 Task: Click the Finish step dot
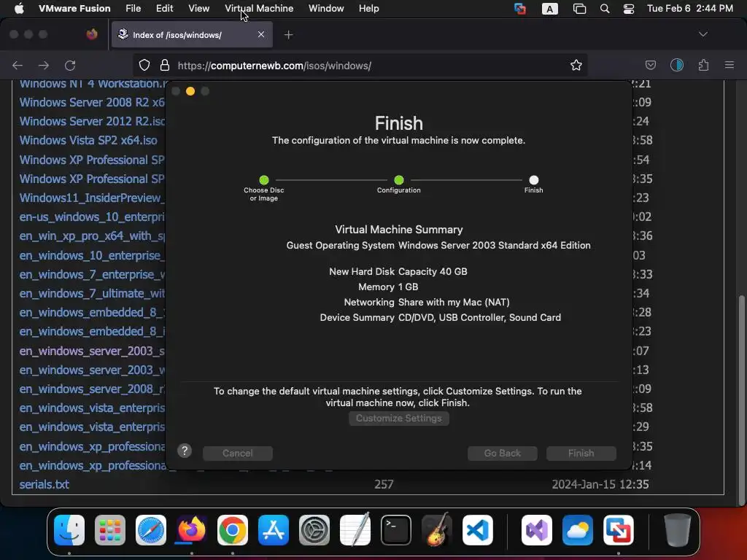533,180
